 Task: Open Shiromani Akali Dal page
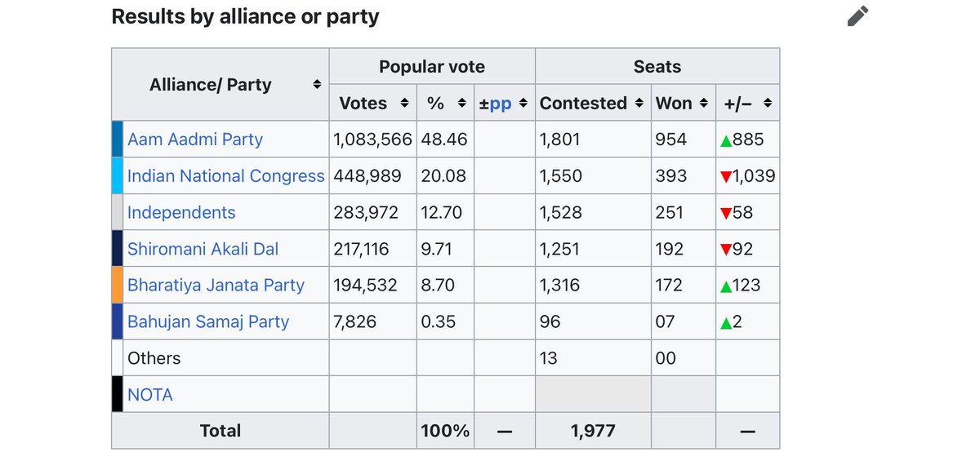pos(203,249)
